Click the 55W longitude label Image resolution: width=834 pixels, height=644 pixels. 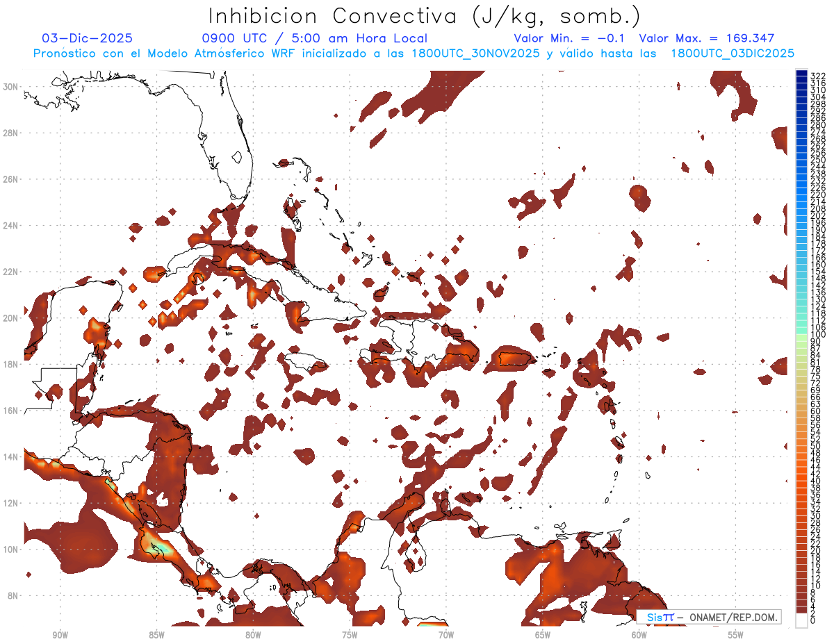(735, 635)
